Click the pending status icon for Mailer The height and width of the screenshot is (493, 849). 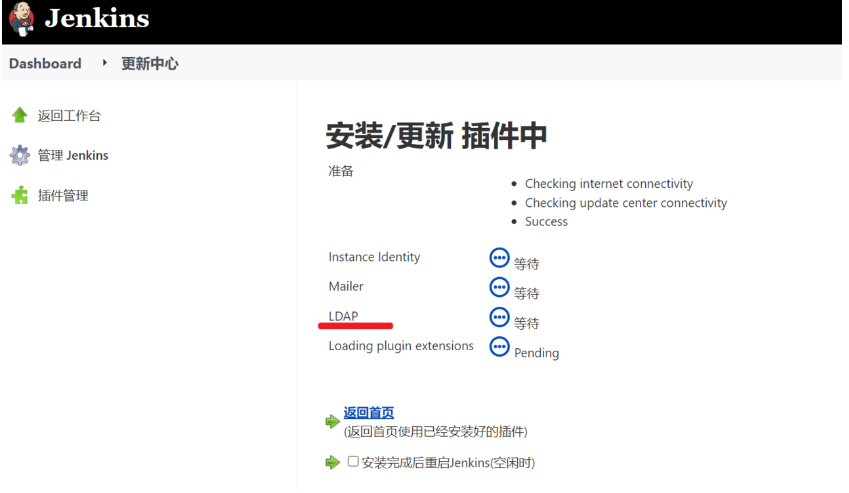[x=499, y=287]
